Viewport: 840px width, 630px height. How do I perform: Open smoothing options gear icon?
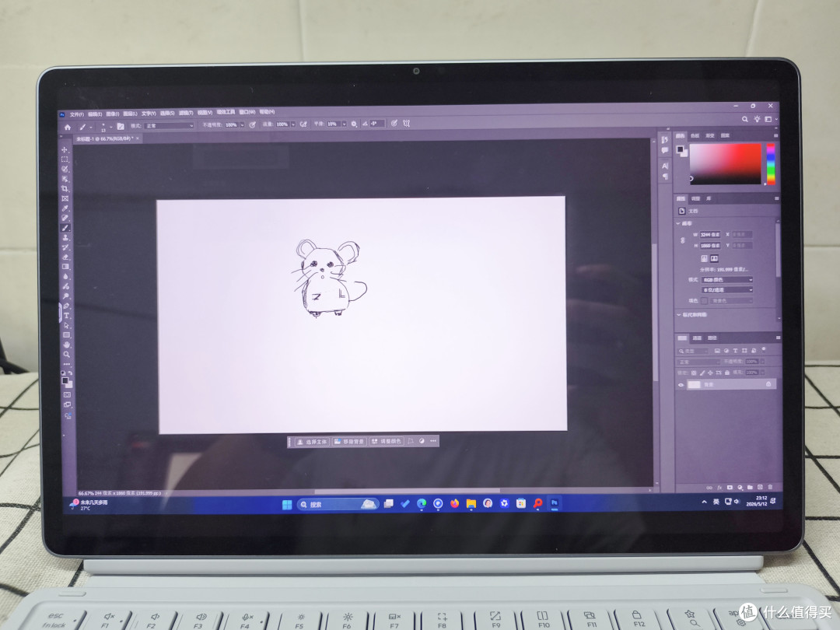pos(354,124)
